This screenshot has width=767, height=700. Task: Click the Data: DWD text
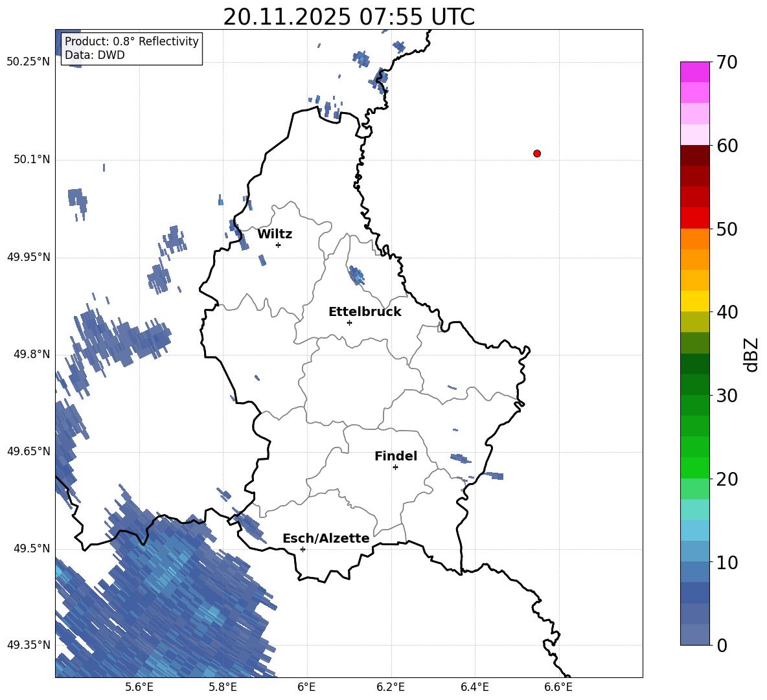(x=95, y=55)
